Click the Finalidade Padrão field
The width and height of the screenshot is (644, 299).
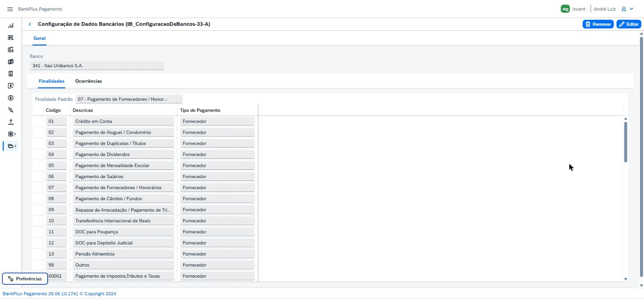pyautogui.click(x=129, y=99)
